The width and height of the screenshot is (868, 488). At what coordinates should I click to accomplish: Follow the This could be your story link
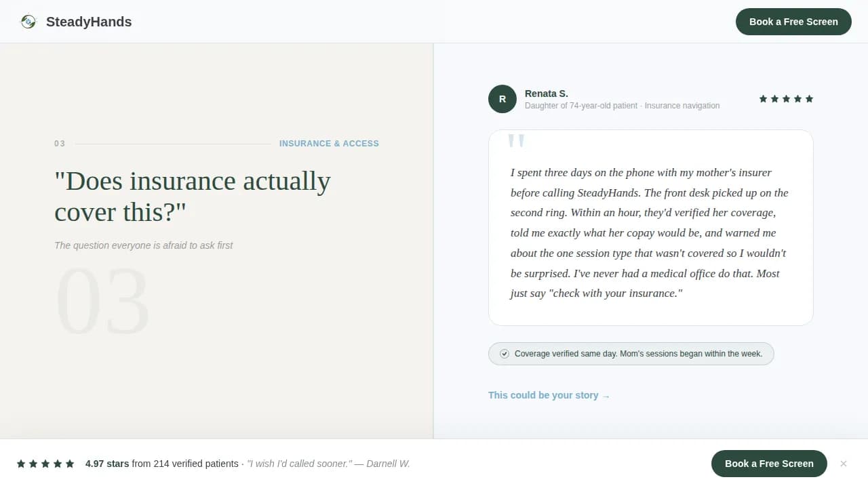coord(549,395)
